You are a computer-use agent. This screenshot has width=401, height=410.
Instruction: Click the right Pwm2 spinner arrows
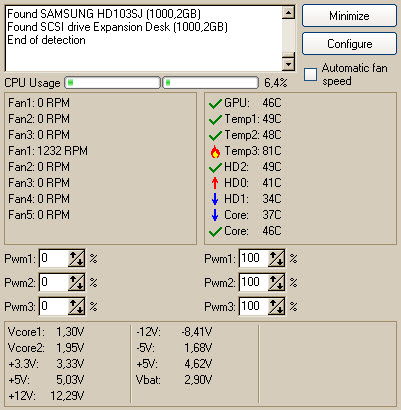tap(276, 283)
